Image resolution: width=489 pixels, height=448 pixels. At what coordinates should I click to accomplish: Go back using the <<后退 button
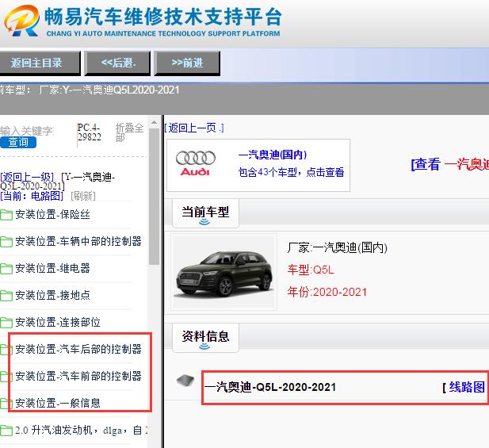coord(117,63)
